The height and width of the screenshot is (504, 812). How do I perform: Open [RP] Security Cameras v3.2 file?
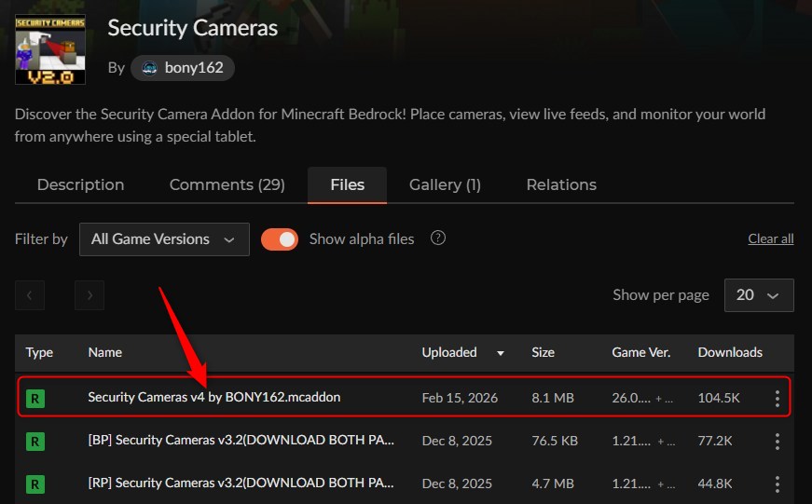(241, 484)
